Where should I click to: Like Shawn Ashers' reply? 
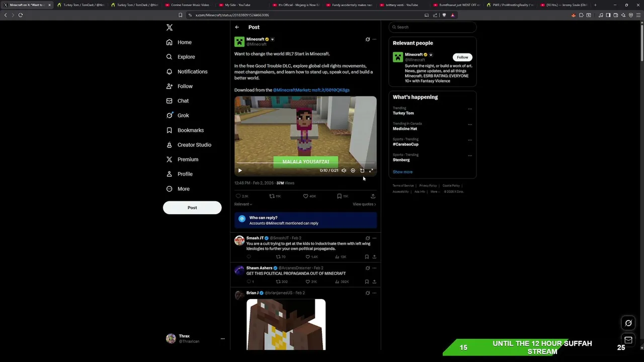coord(308,282)
